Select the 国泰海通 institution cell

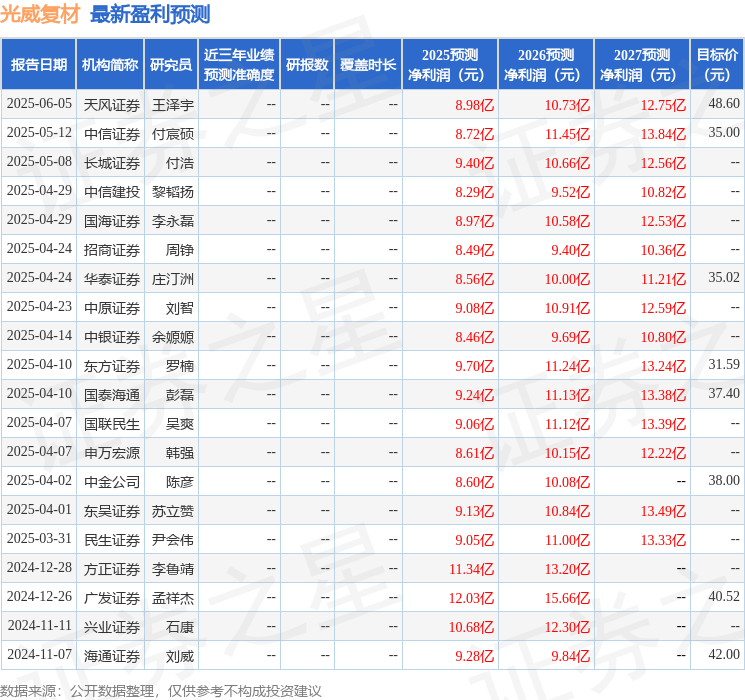[112, 395]
